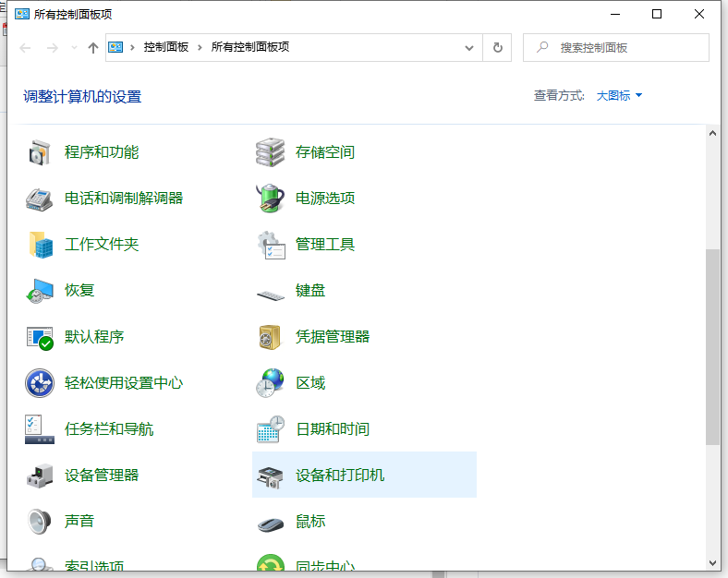Viewport: 728px width, 578px height.
Task: Open the 日期和时间 link
Action: [333, 429]
